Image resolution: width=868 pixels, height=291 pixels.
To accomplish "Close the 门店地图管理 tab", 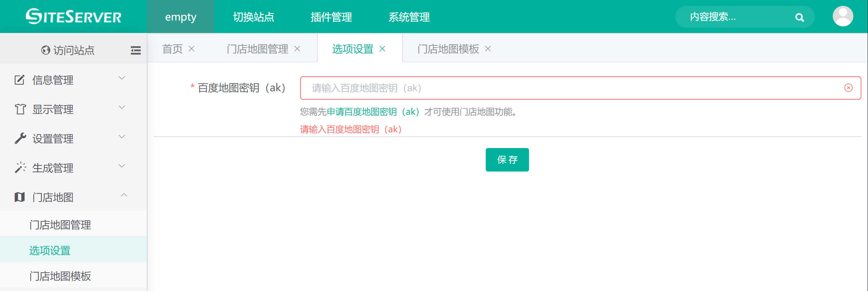I will (297, 49).
